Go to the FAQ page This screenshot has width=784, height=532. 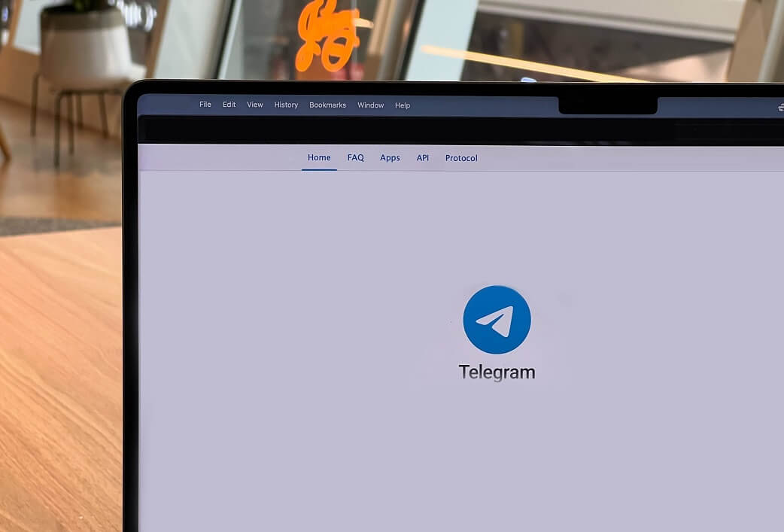point(355,157)
